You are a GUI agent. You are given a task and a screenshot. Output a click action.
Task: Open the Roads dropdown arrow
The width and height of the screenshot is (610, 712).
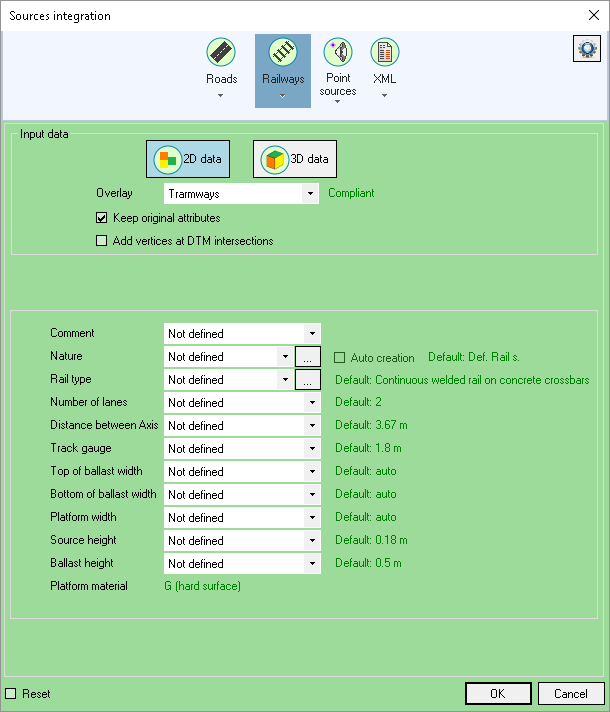(220, 96)
